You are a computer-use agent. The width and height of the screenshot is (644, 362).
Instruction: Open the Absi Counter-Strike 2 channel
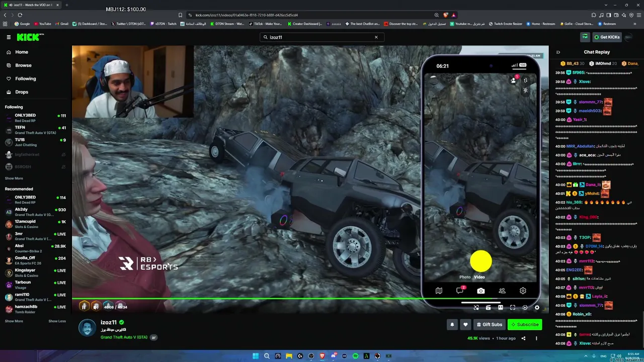point(35,248)
